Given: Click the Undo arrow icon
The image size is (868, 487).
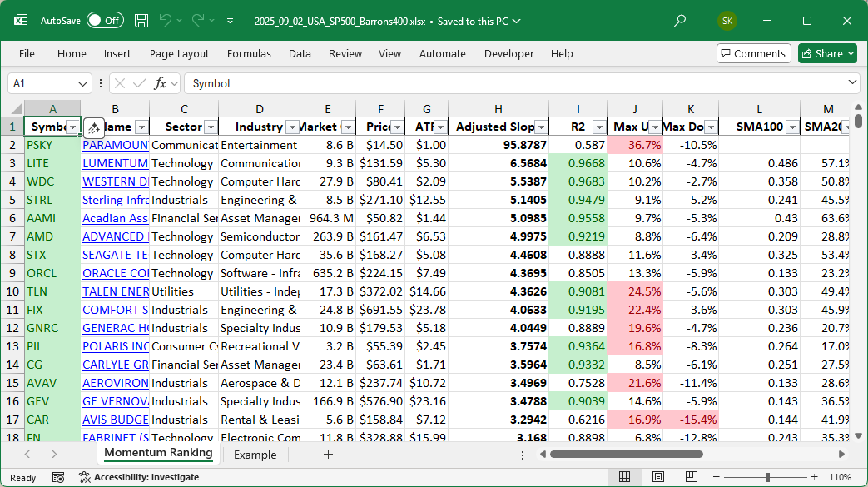Looking at the screenshot, I should tap(166, 21).
